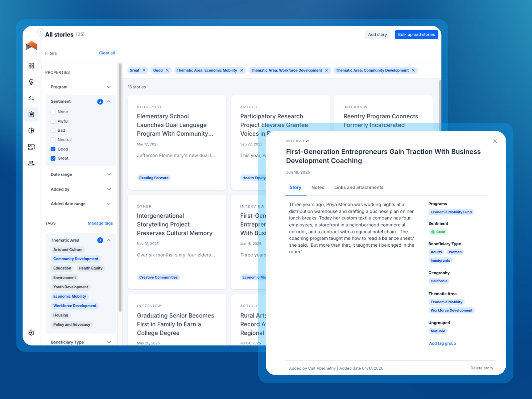The width and height of the screenshot is (532, 399).
Task: Click the lightbulb insights sidebar icon
Action: tap(31, 82)
